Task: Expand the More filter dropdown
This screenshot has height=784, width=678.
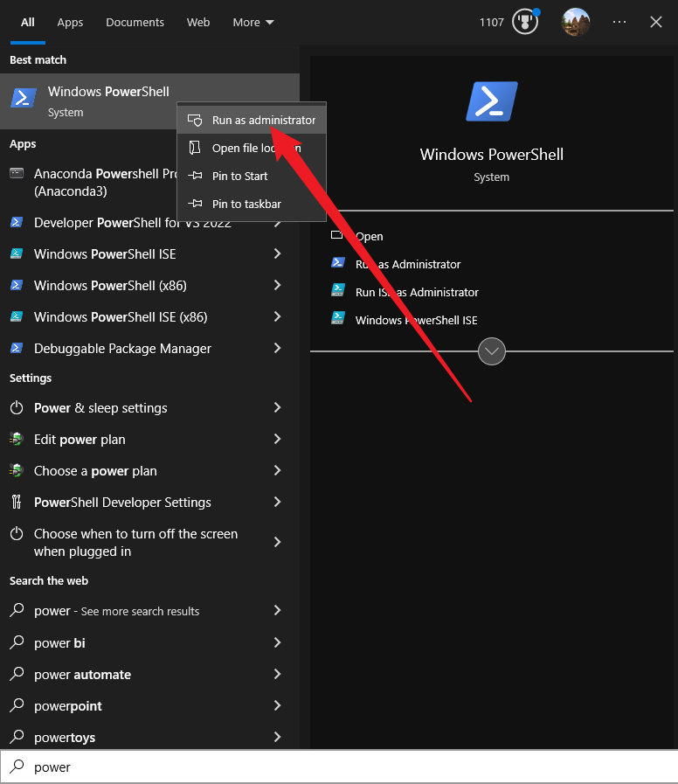Action: point(253,22)
